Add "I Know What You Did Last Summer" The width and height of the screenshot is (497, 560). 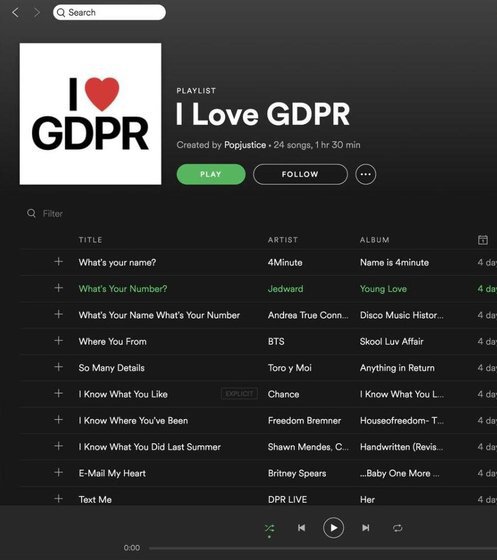(59, 446)
